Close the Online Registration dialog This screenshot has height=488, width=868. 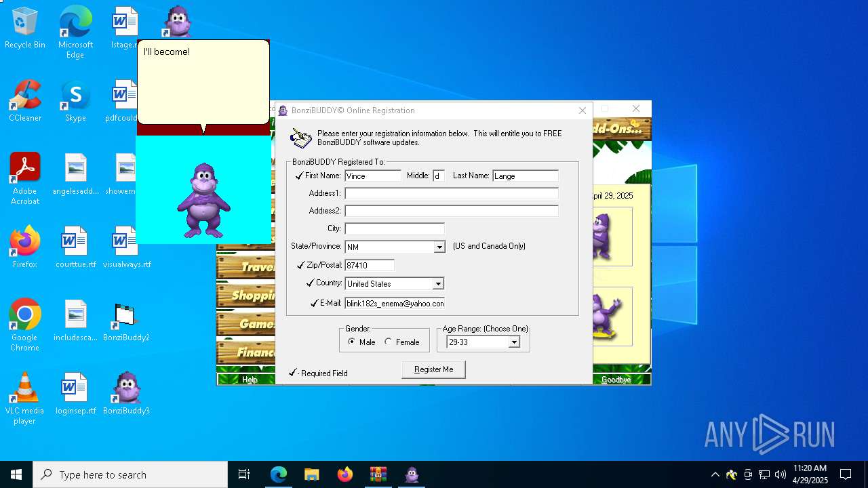click(583, 110)
